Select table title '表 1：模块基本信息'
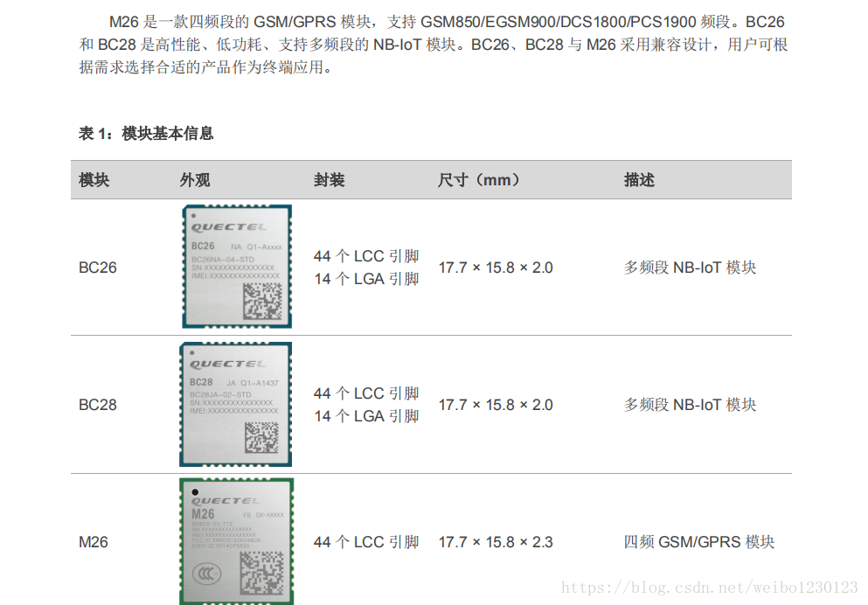 click(x=146, y=134)
